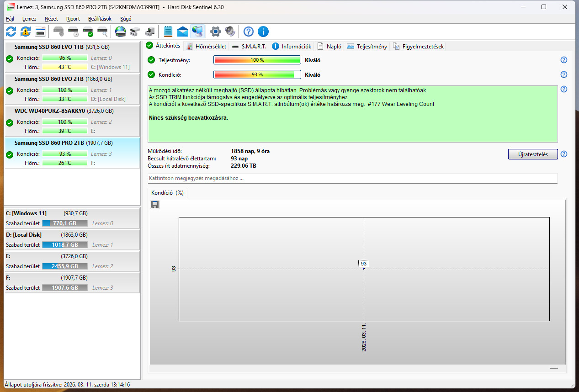
Task: Click the '1858 nap, 9 óra' operating time value
Action: (x=250, y=151)
